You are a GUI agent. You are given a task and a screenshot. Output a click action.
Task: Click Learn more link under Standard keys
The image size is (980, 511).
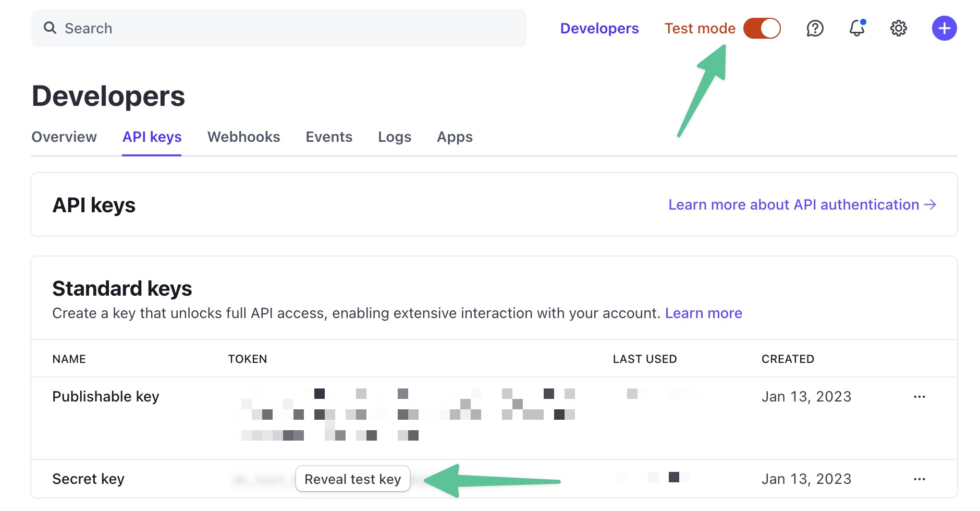tap(703, 313)
